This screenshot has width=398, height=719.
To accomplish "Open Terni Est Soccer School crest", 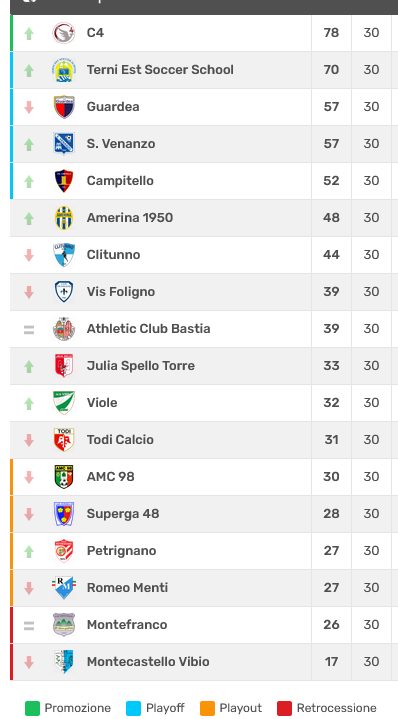I will (x=64, y=70).
